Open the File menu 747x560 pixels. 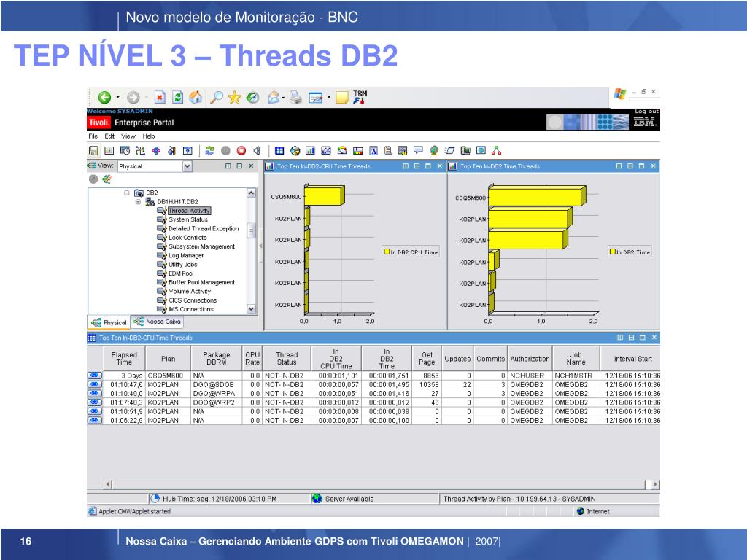pyautogui.click(x=93, y=136)
